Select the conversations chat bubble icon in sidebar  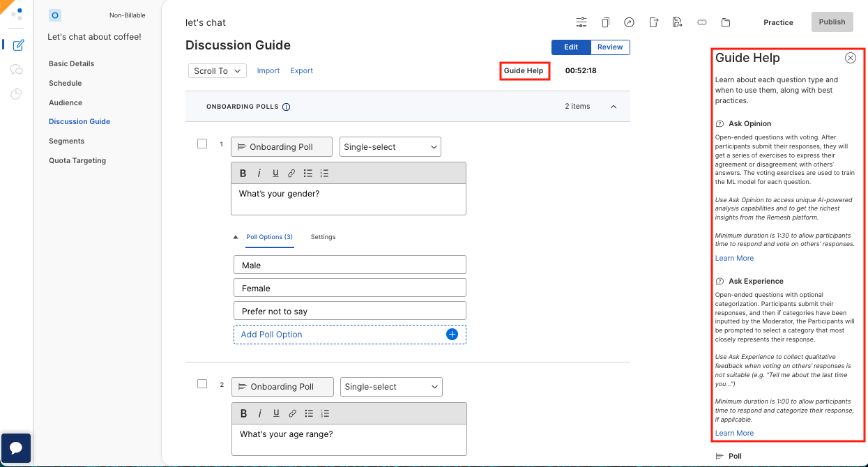click(17, 69)
